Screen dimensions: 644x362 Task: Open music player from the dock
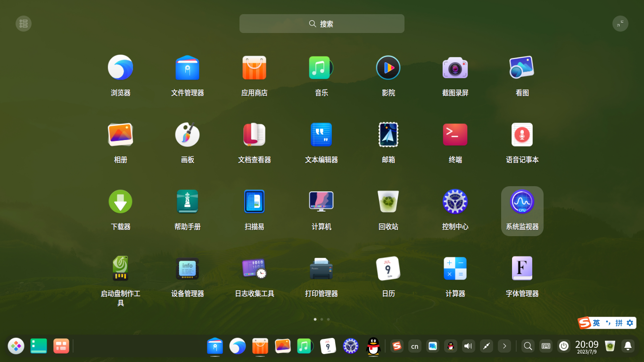(x=305, y=346)
